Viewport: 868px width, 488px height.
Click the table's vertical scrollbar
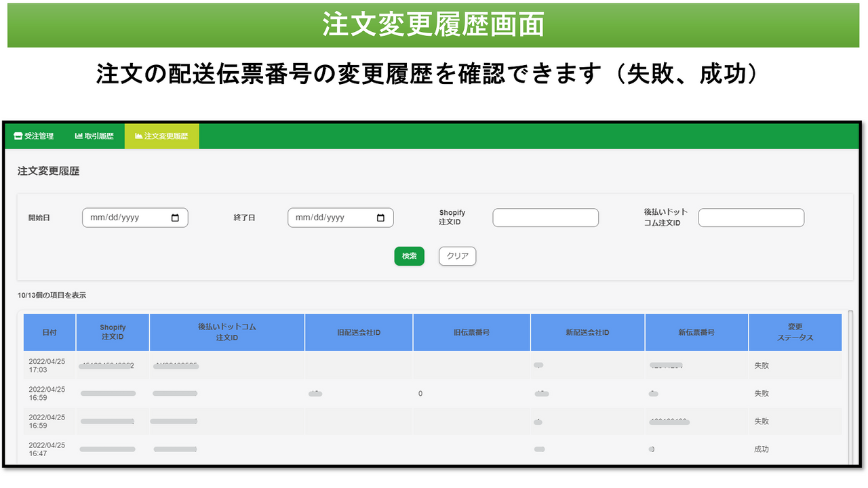(851, 388)
